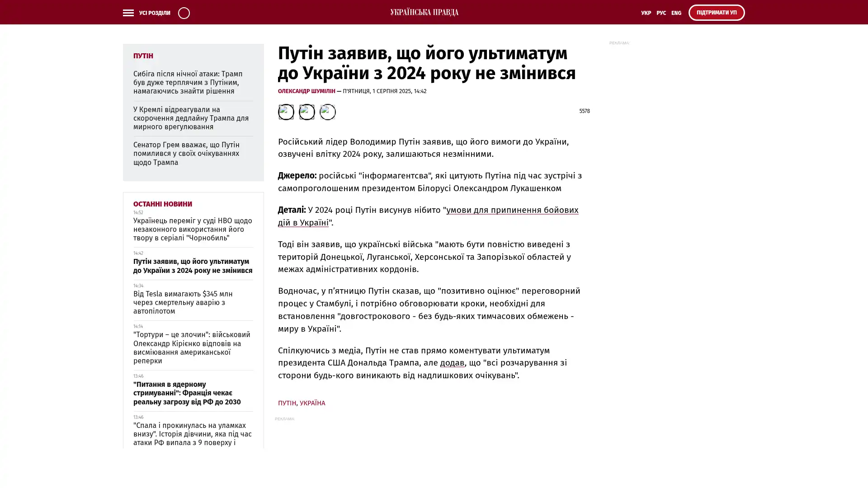Open the Sybiha after night attack story

(x=188, y=82)
